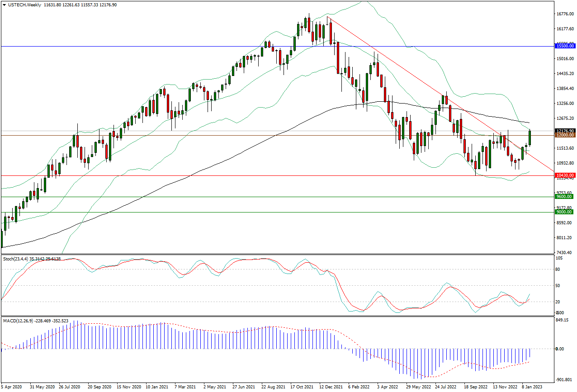Click the MACD(12,26,9) indicator label
This screenshot has height=392, width=577.
[x=35, y=321]
